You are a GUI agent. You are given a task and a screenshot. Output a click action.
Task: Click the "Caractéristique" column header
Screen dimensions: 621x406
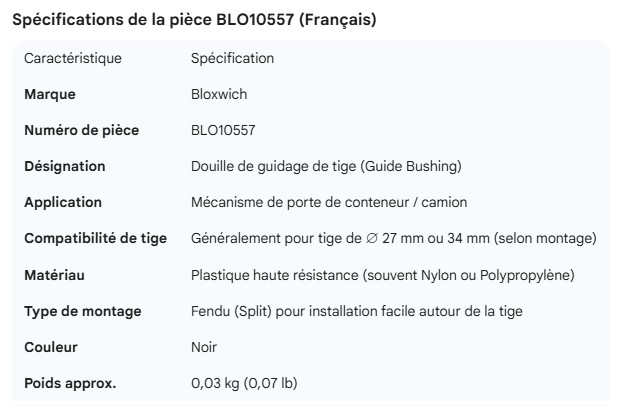coord(73,58)
